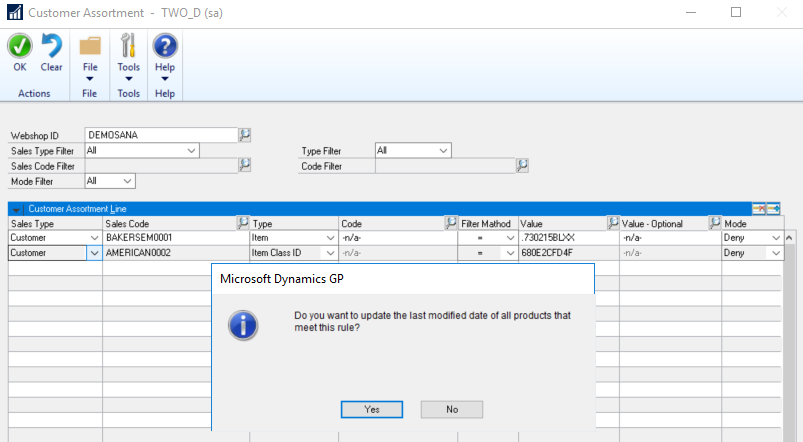Open Sales Type dropdown for BAKERSEM0001 row
This screenshot has width=803, height=442.
pyautogui.click(x=94, y=238)
